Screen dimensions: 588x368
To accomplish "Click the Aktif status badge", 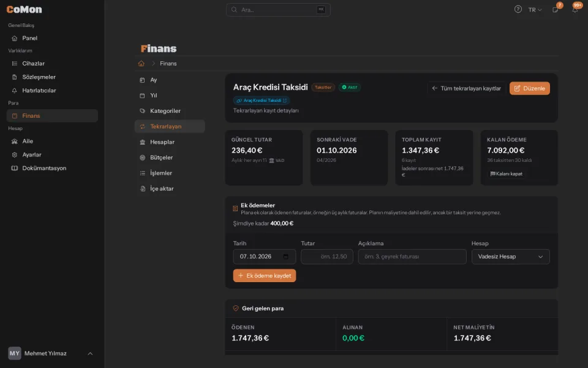I will click(350, 88).
